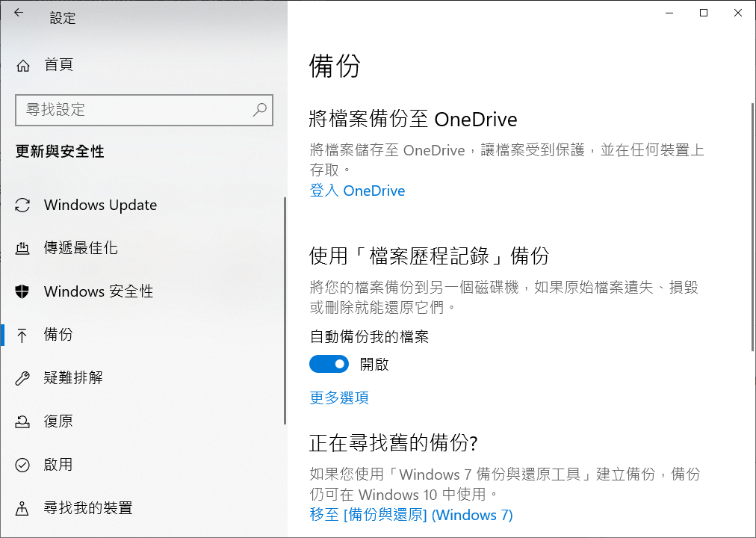The width and height of the screenshot is (756, 538).
Task: Click the 啟用 checkmark circle icon
Action: (22, 466)
